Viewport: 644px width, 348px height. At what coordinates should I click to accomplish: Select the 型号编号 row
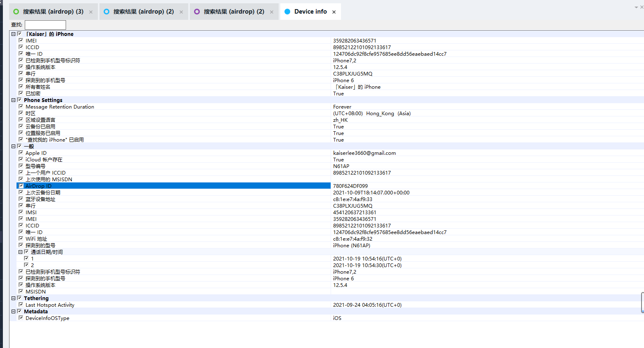click(x=330, y=166)
